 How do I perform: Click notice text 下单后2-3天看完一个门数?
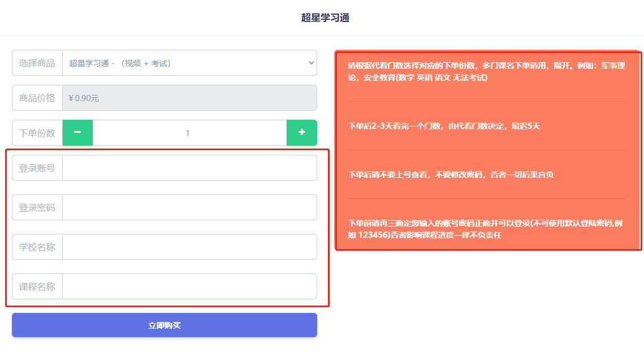[x=444, y=126]
